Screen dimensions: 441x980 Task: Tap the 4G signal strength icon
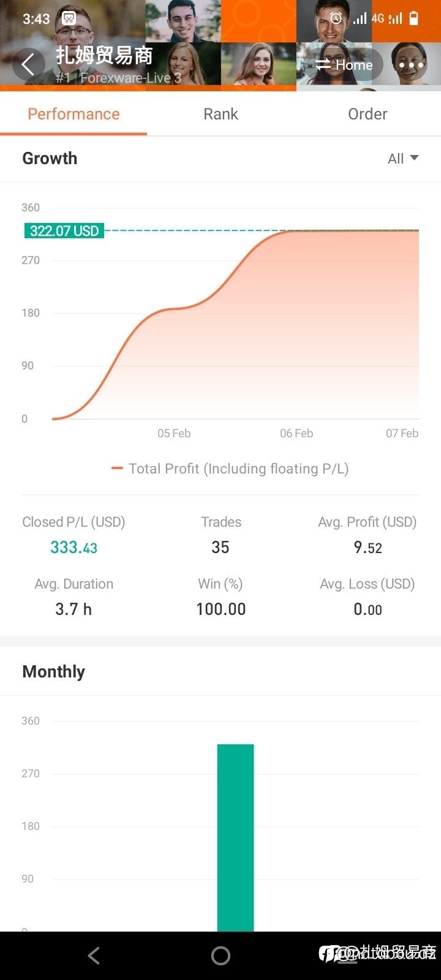click(386, 18)
